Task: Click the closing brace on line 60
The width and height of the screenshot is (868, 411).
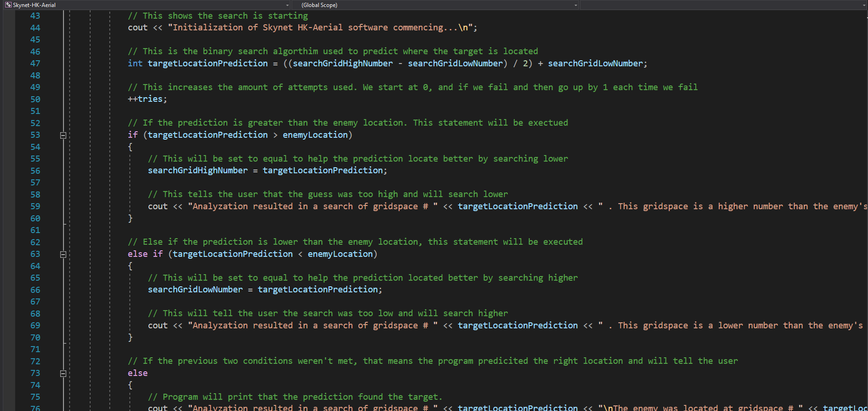Action: coord(130,218)
